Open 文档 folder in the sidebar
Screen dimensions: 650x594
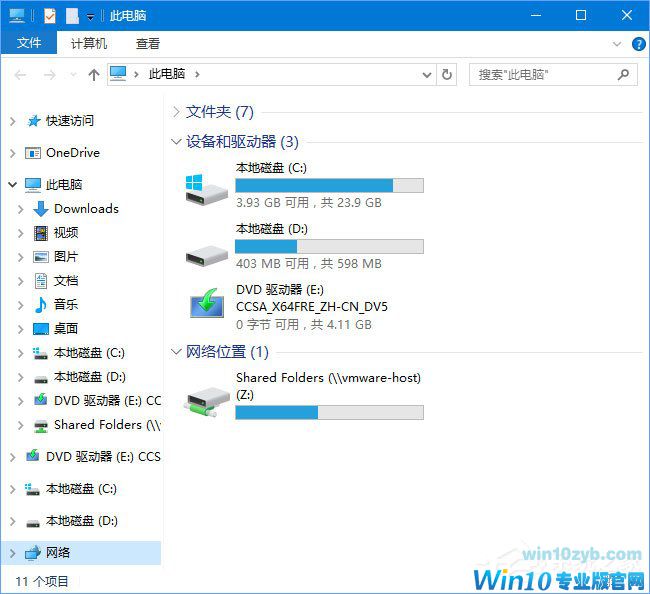[66, 281]
